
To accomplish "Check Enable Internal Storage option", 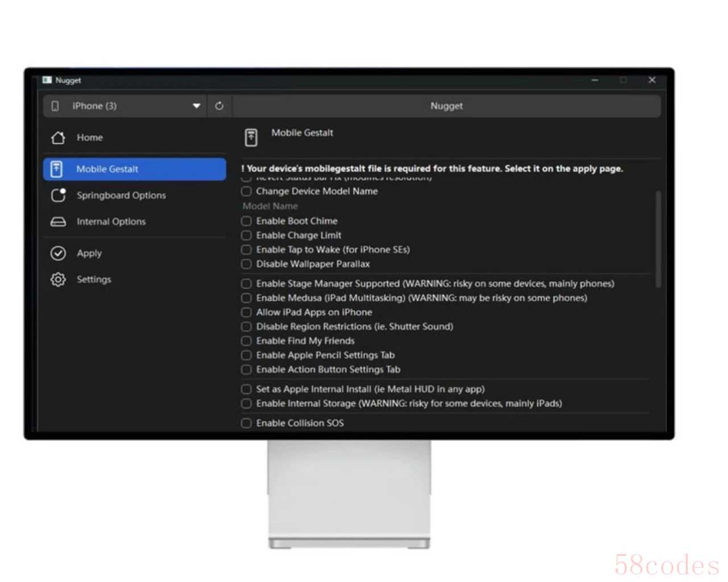I will point(246,404).
